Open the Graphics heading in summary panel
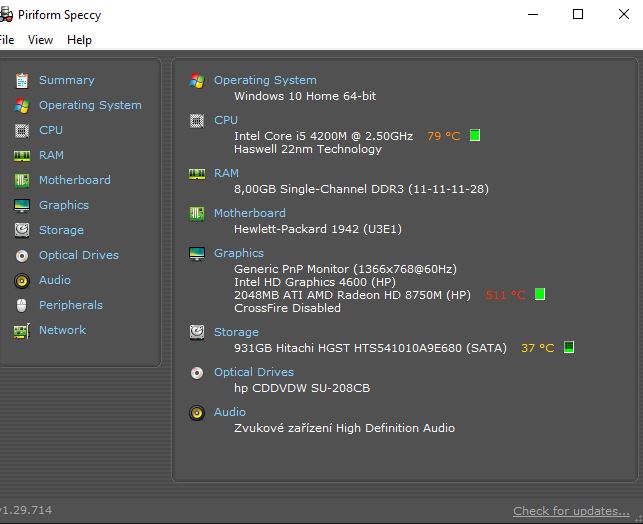Image resolution: width=643 pixels, height=524 pixels. [x=239, y=253]
